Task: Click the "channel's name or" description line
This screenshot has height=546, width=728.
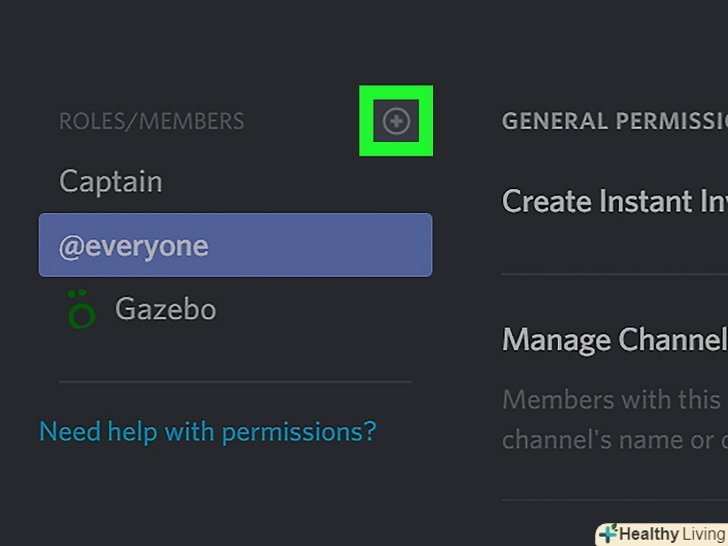Action: [610, 439]
